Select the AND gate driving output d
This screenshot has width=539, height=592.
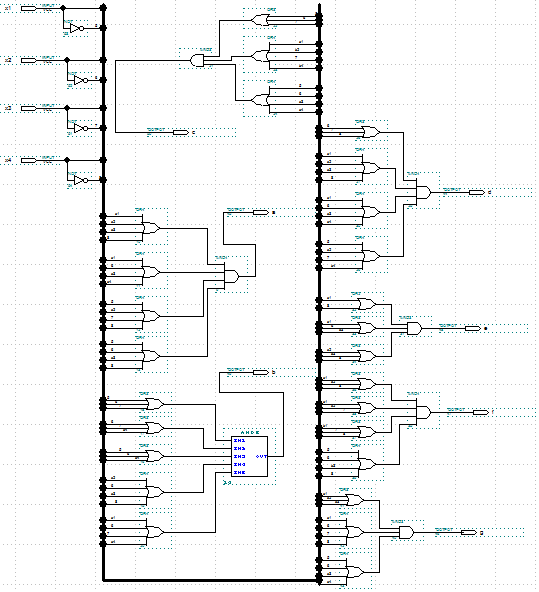tap(424, 193)
